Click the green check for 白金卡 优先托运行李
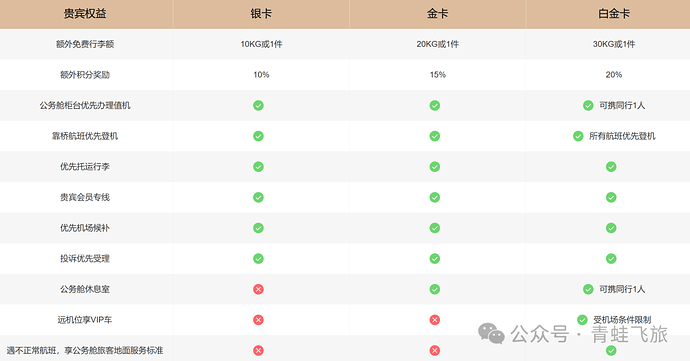The width and height of the screenshot is (690, 361). pos(611,166)
